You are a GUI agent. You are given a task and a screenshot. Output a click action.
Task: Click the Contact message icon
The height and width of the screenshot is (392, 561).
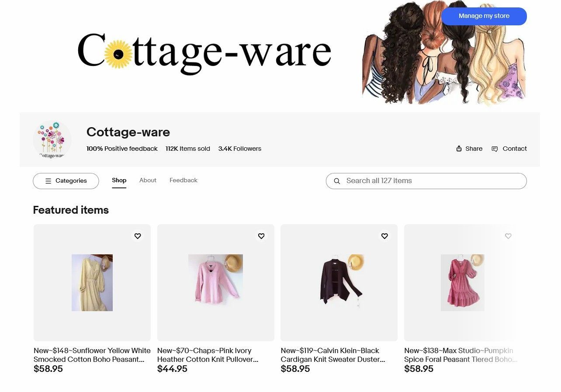495,149
